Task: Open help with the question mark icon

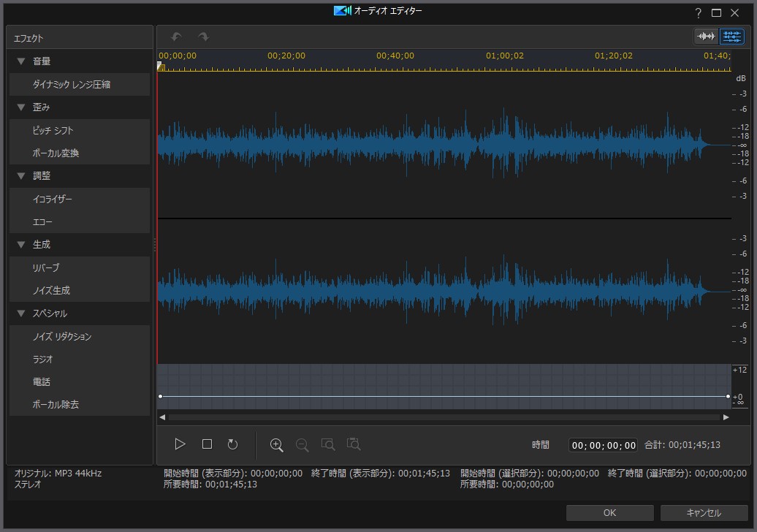Action: (x=698, y=13)
